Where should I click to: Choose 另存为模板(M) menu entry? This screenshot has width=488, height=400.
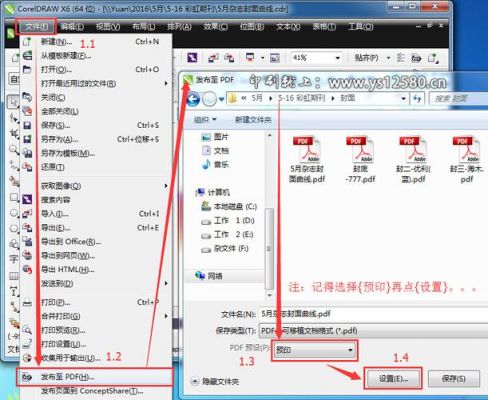point(97,153)
